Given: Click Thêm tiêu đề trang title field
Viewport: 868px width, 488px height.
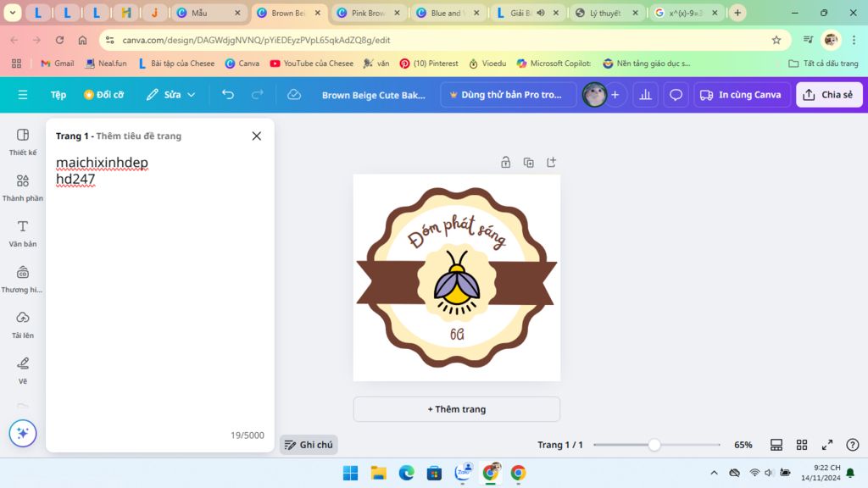Looking at the screenshot, I should tap(138, 136).
